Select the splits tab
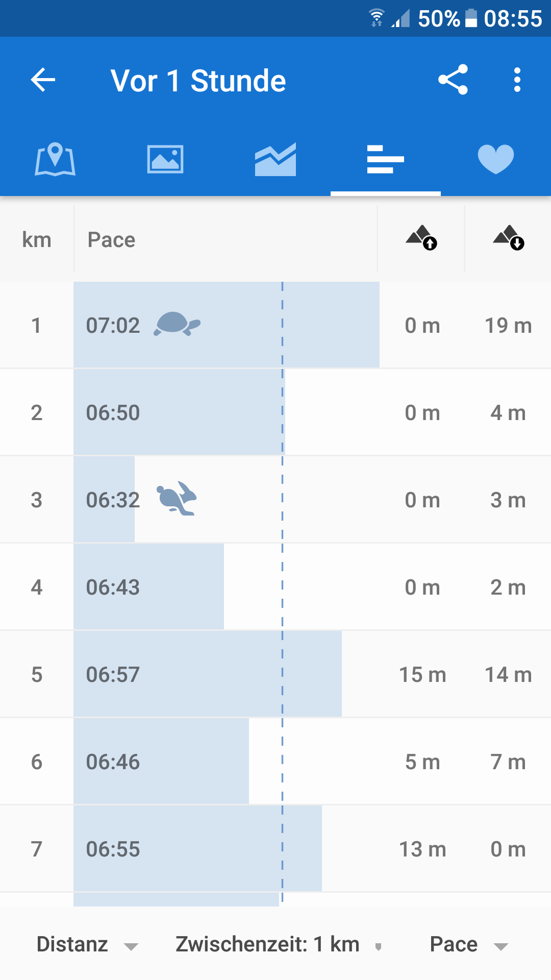Image resolution: width=551 pixels, height=980 pixels. pos(386,159)
